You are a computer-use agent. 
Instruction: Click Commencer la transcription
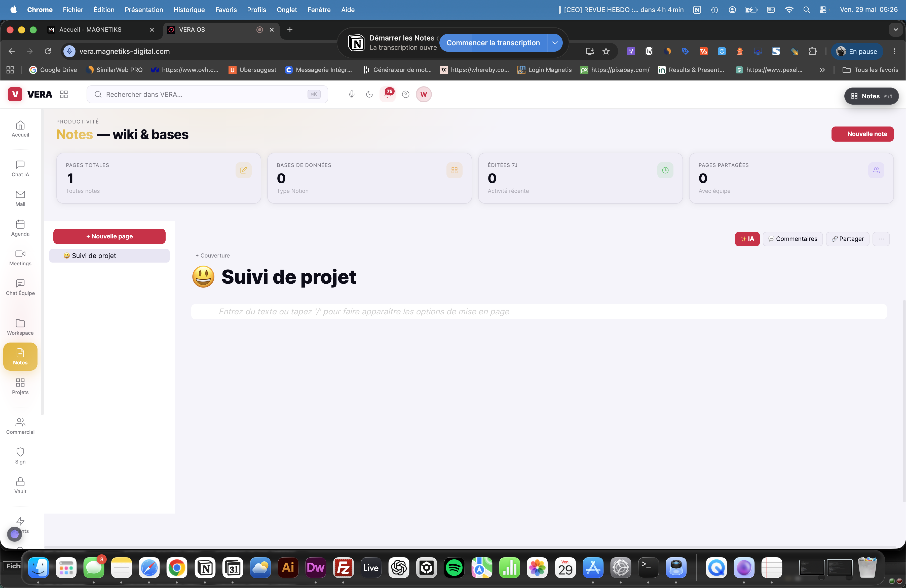(493, 43)
